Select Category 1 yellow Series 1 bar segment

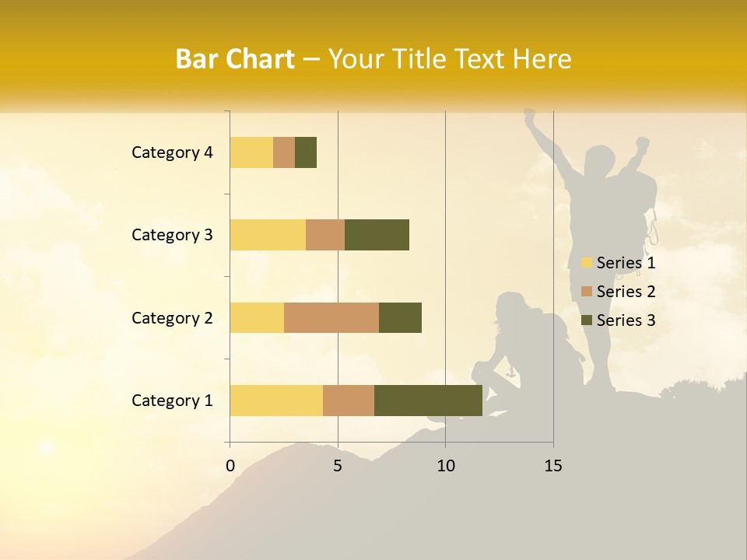pyautogui.click(x=276, y=401)
